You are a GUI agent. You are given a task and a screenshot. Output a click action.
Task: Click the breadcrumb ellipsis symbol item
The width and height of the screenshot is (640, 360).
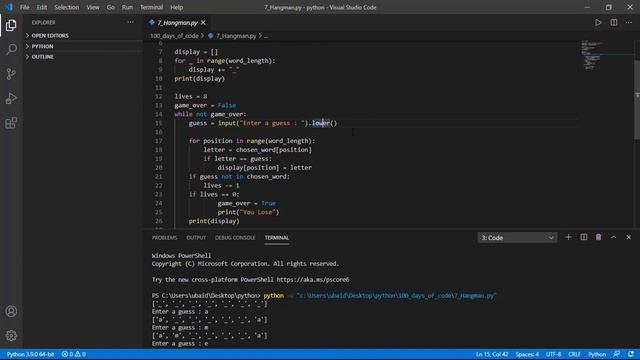click(x=266, y=36)
